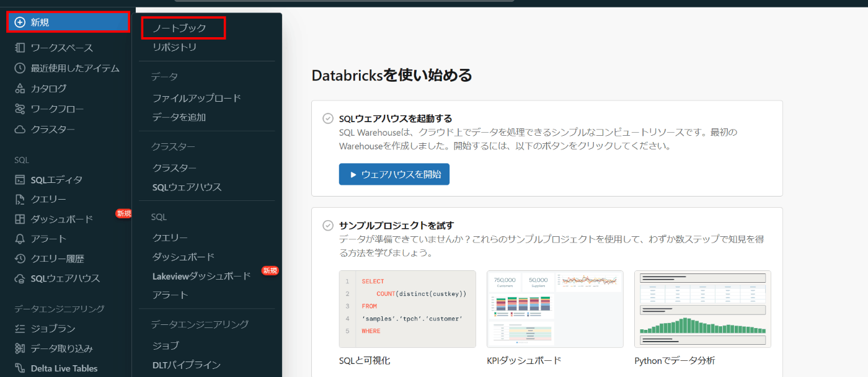Viewport: 868px width, 377px height.
Task: Click the SQLエディタ terminal icon
Action: click(x=20, y=180)
